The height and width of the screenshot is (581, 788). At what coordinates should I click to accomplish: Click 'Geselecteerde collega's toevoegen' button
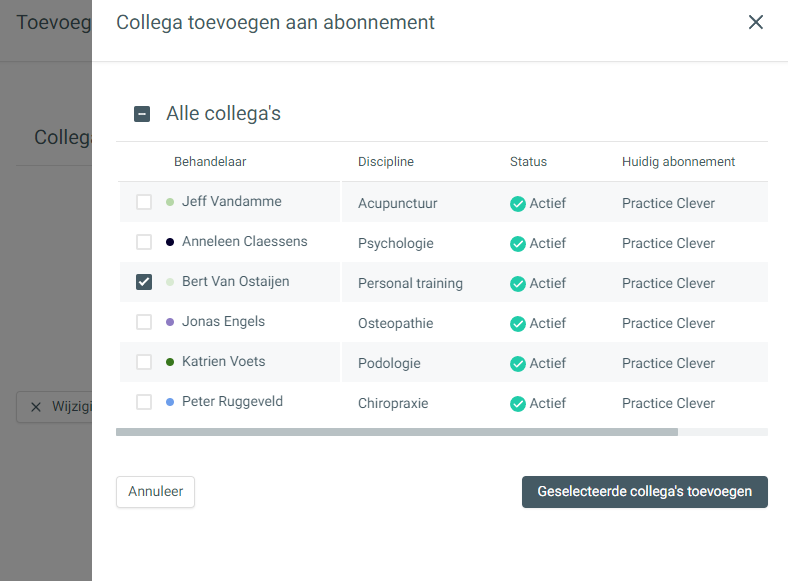tap(644, 492)
